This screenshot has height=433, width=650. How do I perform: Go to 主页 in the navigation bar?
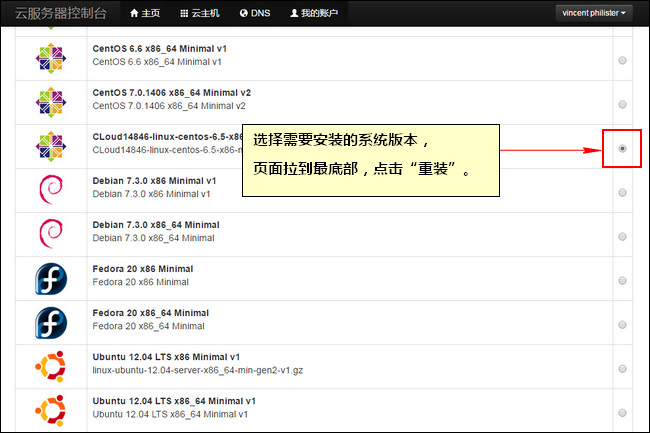coord(145,13)
